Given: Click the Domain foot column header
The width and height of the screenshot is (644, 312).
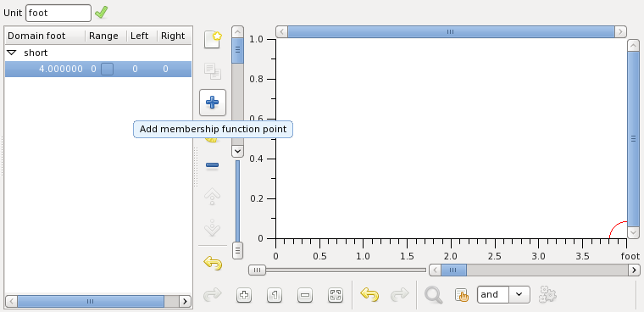Looking at the screenshot, I should (x=45, y=36).
